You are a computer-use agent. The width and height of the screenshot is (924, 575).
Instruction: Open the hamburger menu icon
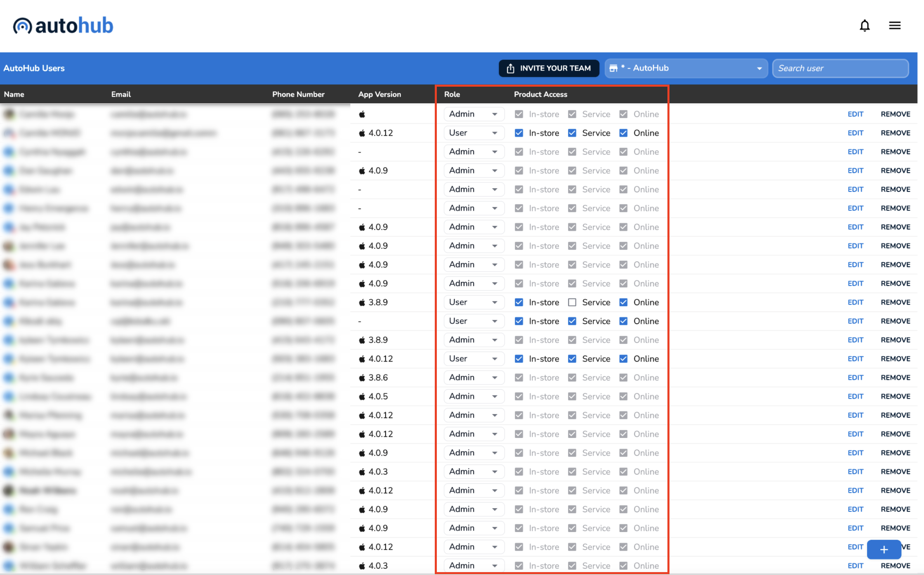(x=894, y=26)
